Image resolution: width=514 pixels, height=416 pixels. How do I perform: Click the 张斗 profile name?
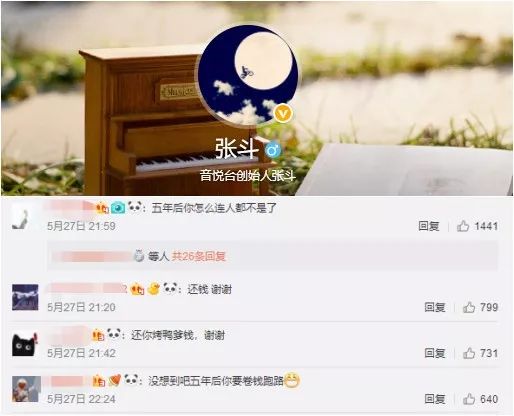pos(237,149)
